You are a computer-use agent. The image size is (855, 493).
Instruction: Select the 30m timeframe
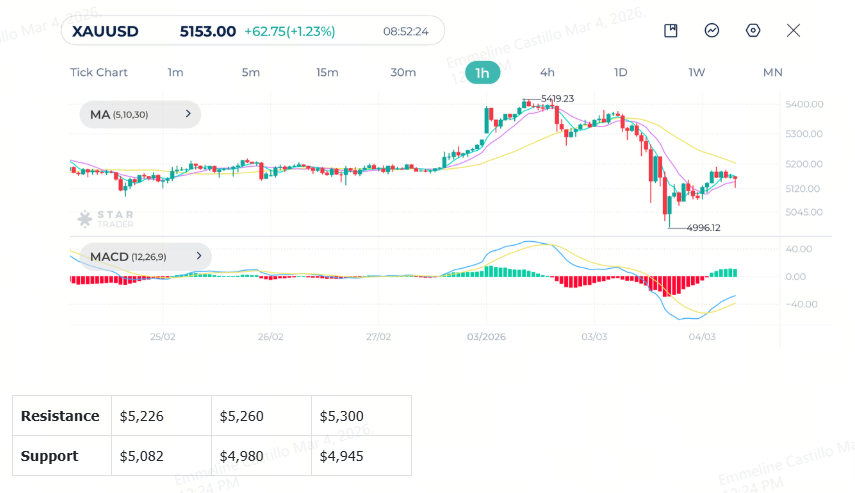[x=403, y=73]
